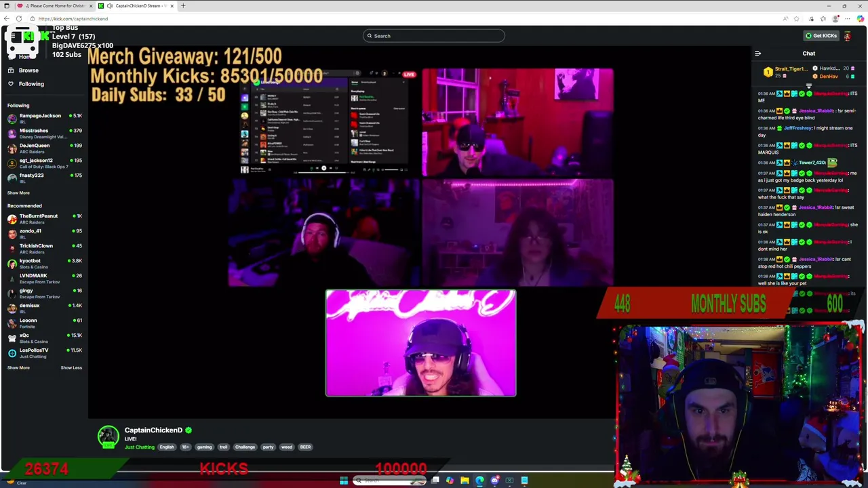This screenshot has width=868, height=488.
Task: Open Misstrashes followed channel
Action: (44, 134)
